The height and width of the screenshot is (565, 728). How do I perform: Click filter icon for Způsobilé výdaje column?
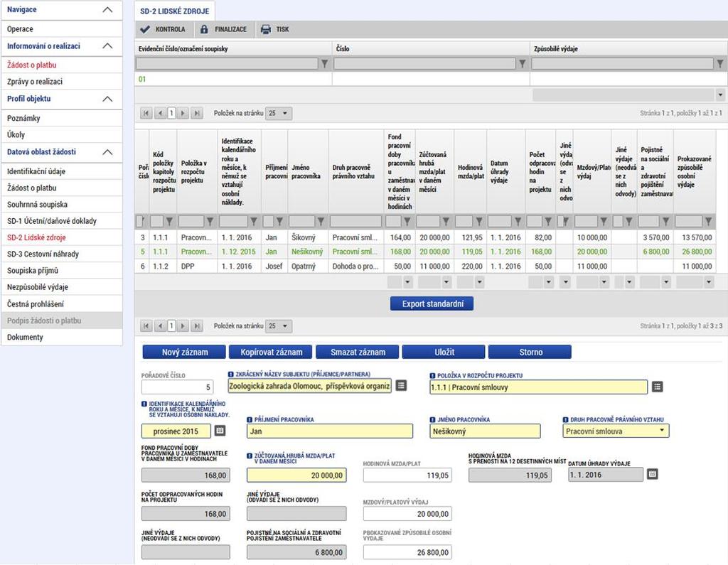click(x=720, y=63)
